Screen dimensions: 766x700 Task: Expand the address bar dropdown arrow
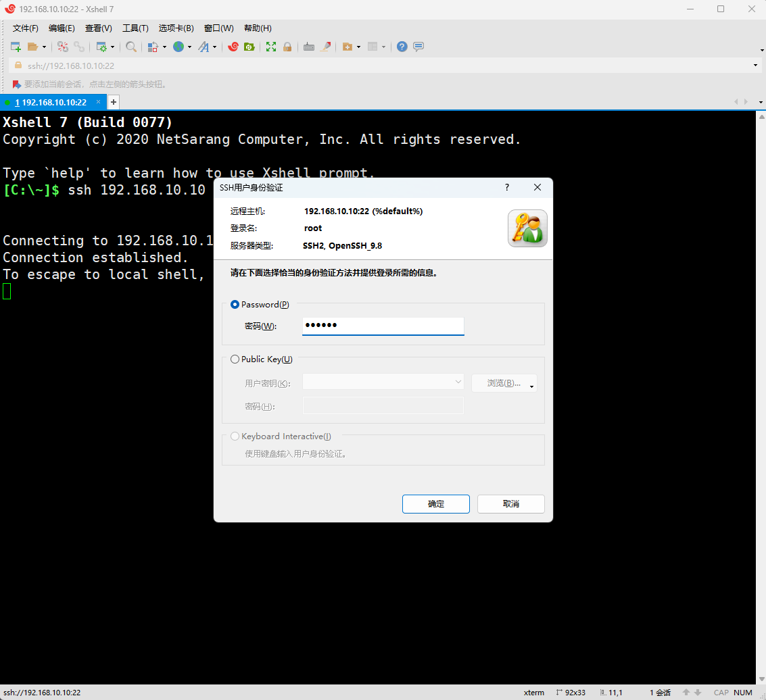pyautogui.click(x=755, y=66)
